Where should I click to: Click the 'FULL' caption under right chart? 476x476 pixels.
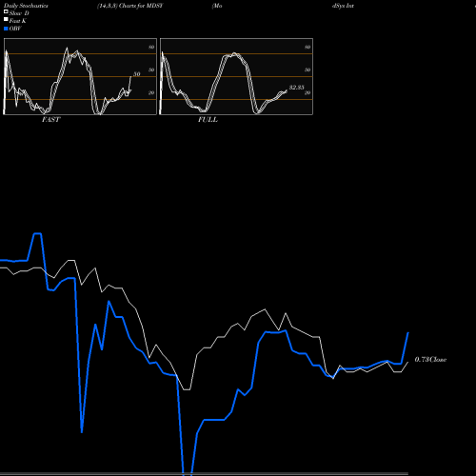(208, 120)
